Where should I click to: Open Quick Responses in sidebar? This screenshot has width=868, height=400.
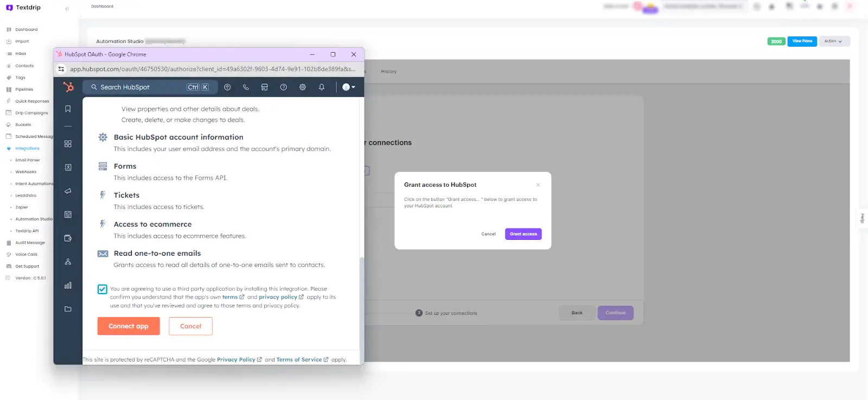pyautogui.click(x=32, y=101)
